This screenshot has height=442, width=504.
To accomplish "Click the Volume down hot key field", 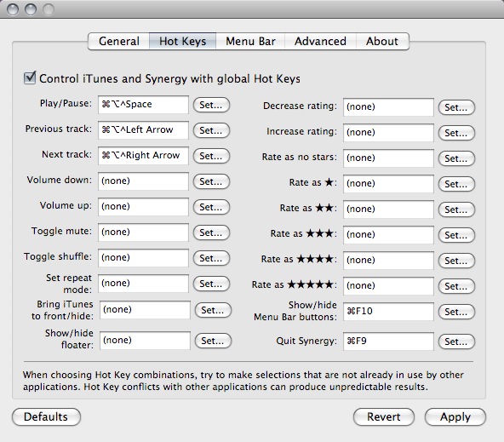I will point(143,181).
